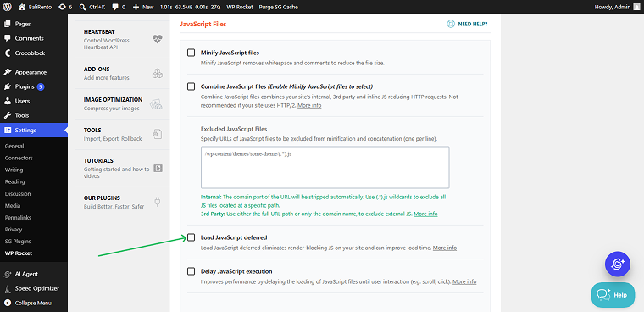Open the Heartbeat settings tab
This screenshot has width=644, height=312.
pos(123,40)
